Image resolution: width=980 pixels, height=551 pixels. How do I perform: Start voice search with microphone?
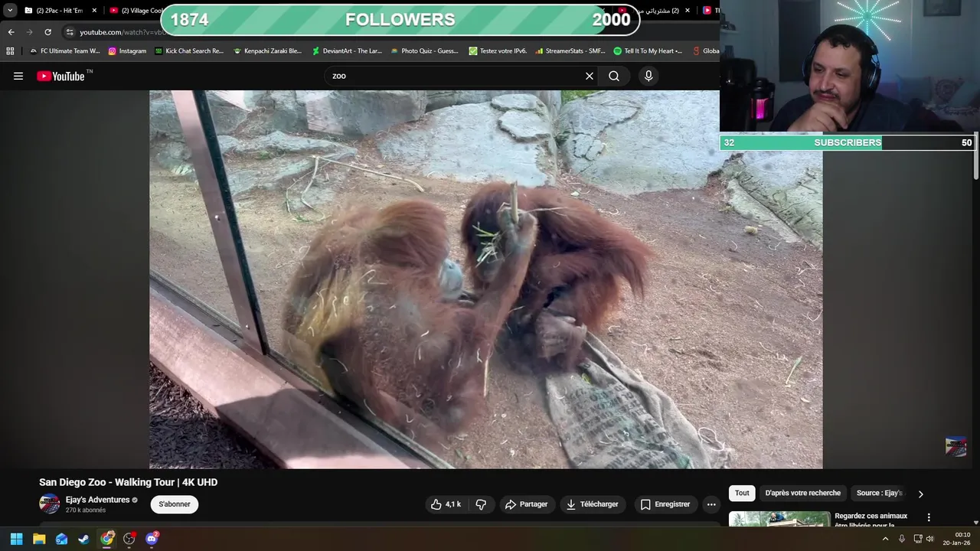pyautogui.click(x=648, y=76)
